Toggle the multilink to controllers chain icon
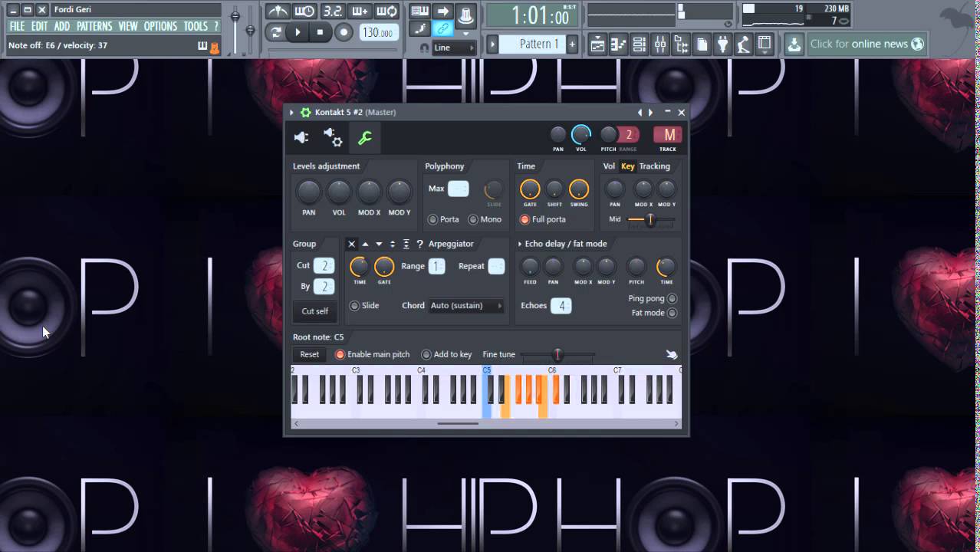The height and width of the screenshot is (552, 980). pos(442,29)
